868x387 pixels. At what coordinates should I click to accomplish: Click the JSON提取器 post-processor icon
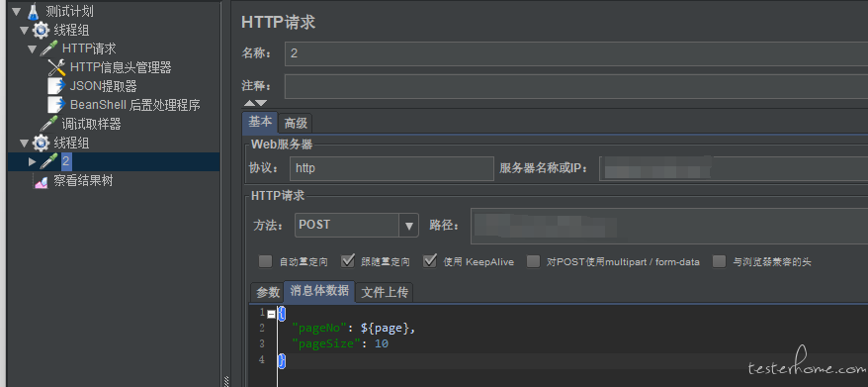(x=56, y=86)
